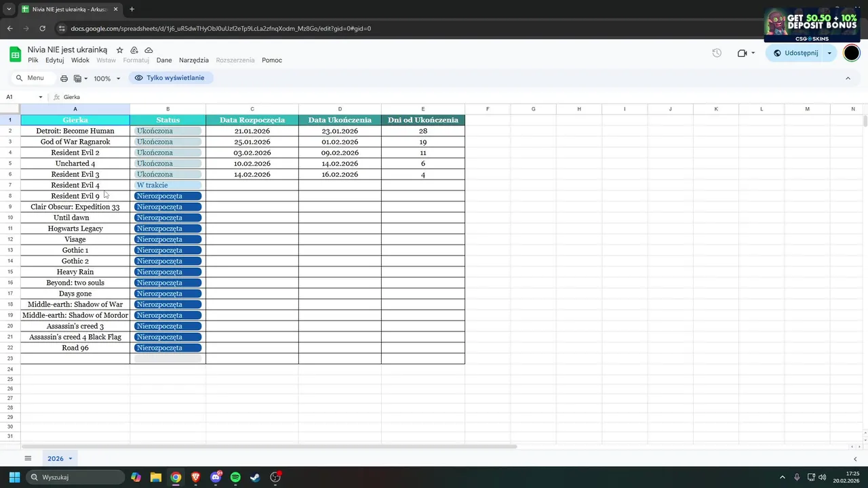Select the cell Clair Obscur: Expedition 33
Screen dimensions: 868x488
(x=75, y=207)
